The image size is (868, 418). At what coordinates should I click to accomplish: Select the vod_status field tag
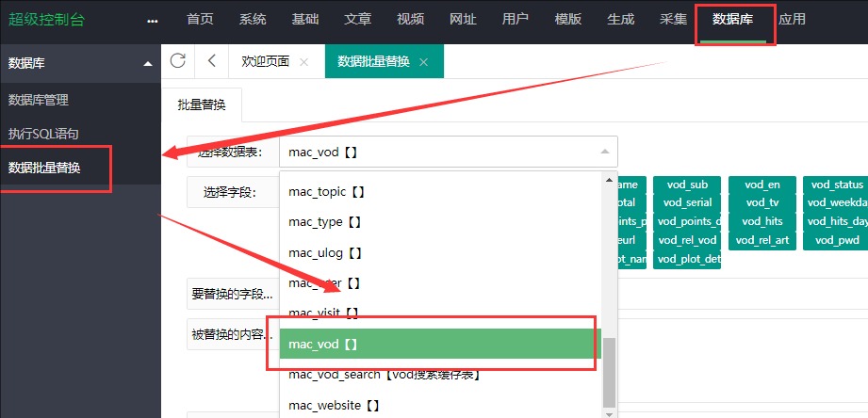tap(836, 185)
